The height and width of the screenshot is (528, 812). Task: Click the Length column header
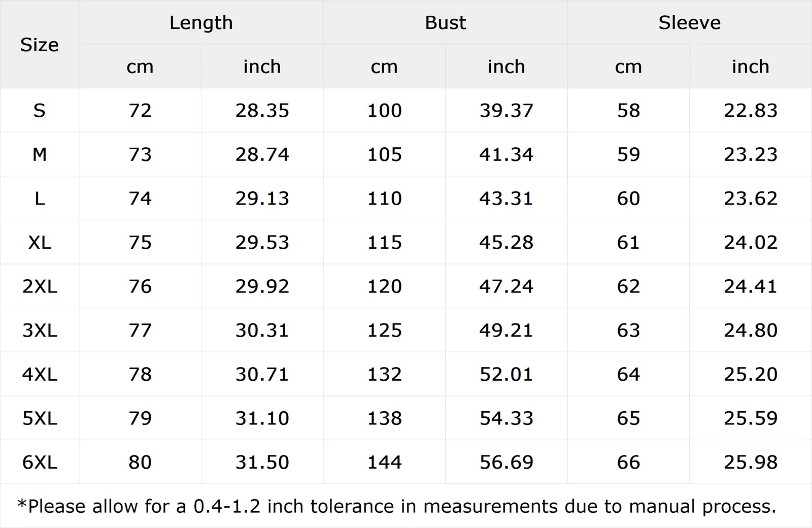(201, 23)
